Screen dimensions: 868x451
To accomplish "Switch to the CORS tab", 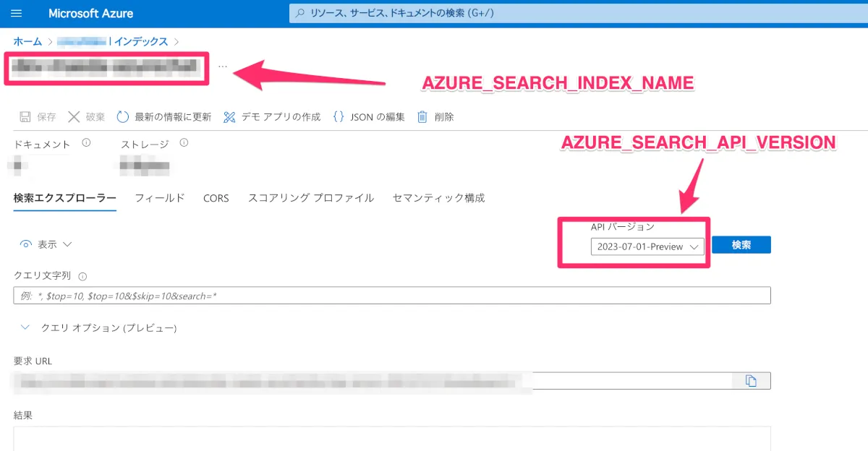I will pyautogui.click(x=216, y=198).
